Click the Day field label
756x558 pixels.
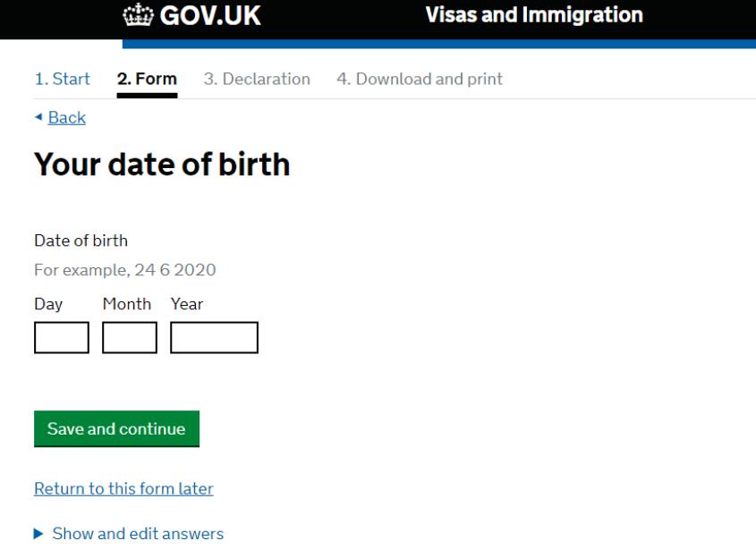(x=48, y=304)
